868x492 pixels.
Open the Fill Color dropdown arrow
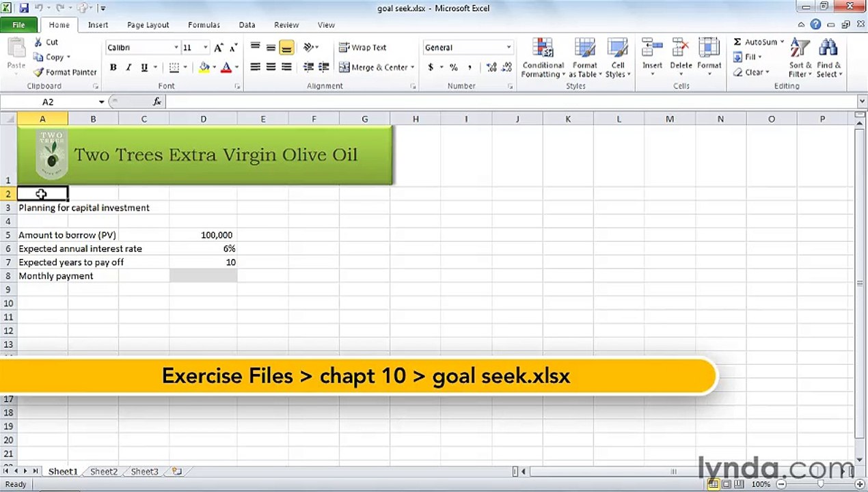214,67
